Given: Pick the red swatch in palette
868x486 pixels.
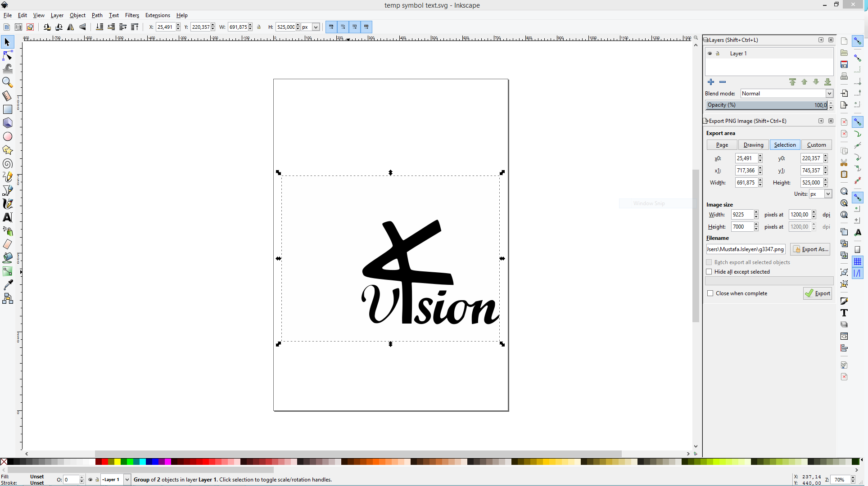Looking at the screenshot, I should tap(104, 462).
